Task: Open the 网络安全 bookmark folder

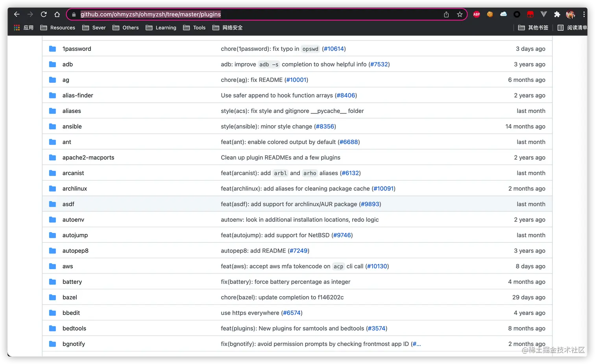Action: pyautogui.click(x=227, y=28)
